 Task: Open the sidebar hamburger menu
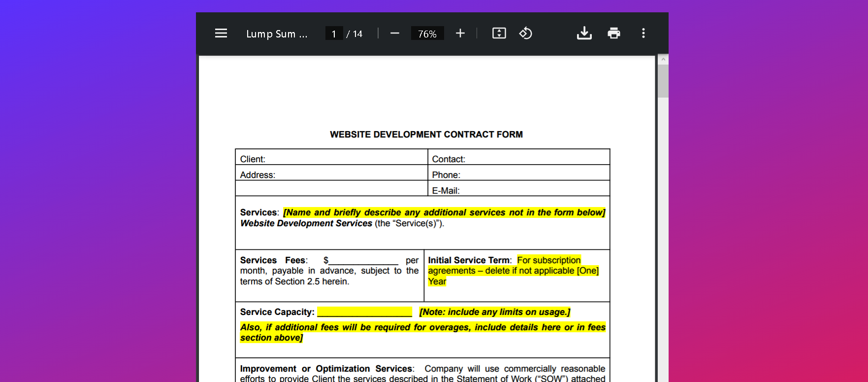coord(221,33)
